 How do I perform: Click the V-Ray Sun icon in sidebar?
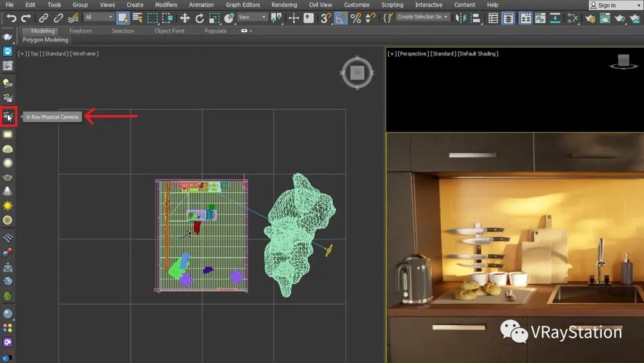tap(8, 206)
